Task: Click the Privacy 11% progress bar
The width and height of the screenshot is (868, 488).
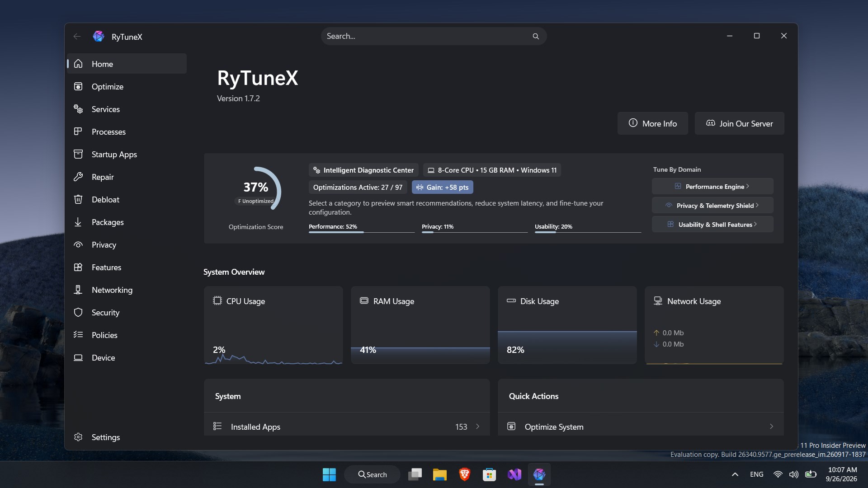Action: [x=475, y=232]
